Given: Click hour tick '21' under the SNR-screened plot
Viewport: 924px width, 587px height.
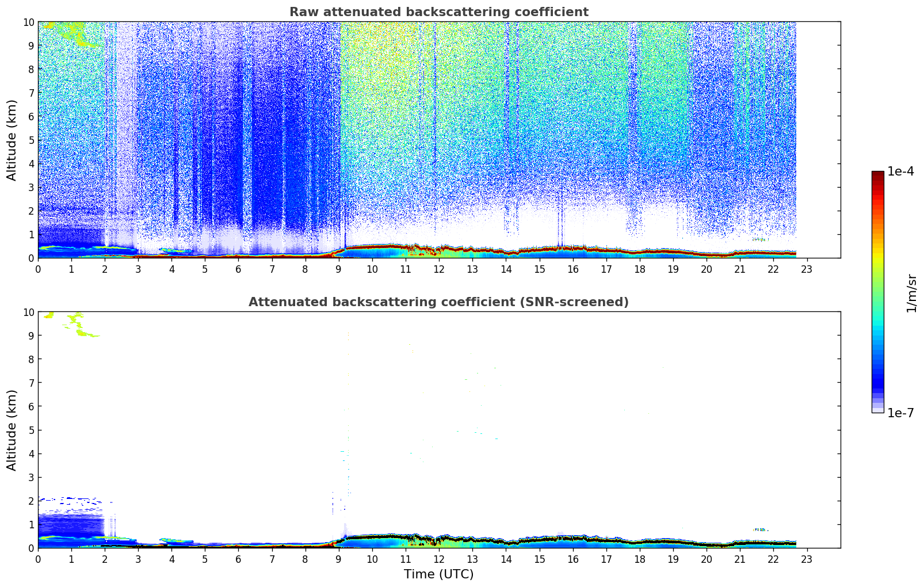Looking at the screenshot, I should (x=740, y=559).
